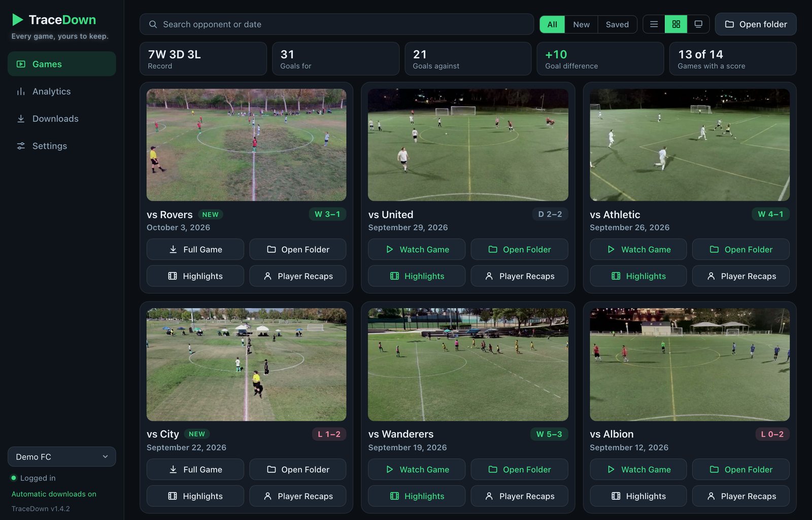Open the vs City game thumbnail
812x520 pixels.
coord(247,365)
